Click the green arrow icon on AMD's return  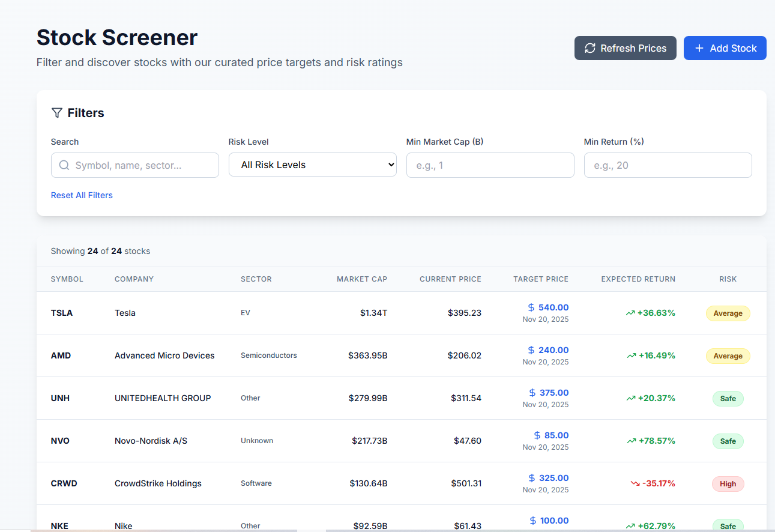(630, 355)
